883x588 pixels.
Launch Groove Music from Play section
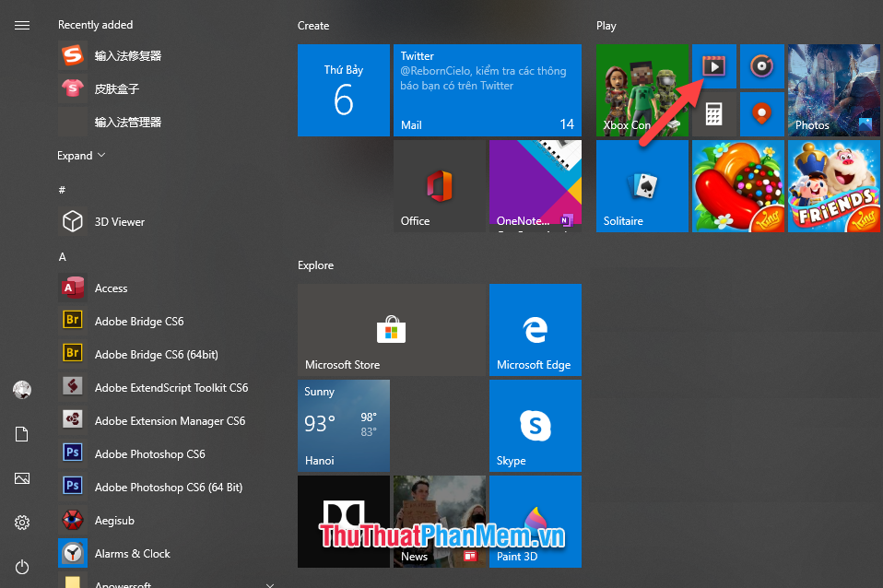762,65
